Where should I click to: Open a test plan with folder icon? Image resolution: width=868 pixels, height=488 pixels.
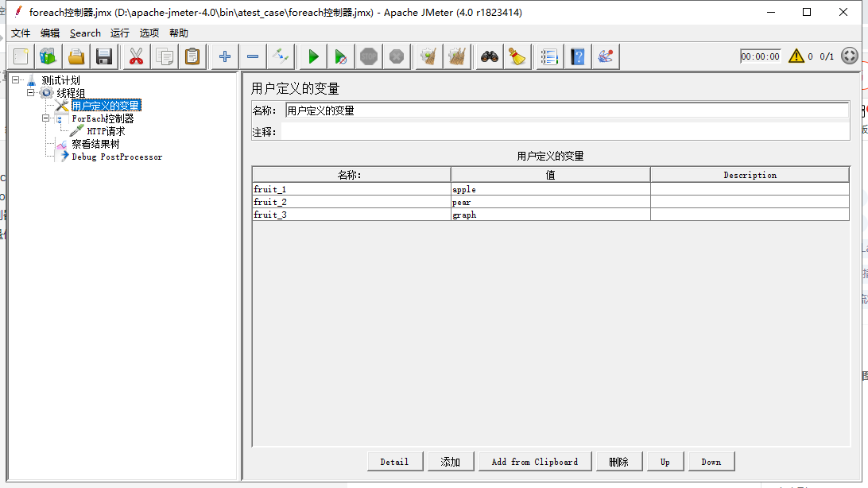76,56
